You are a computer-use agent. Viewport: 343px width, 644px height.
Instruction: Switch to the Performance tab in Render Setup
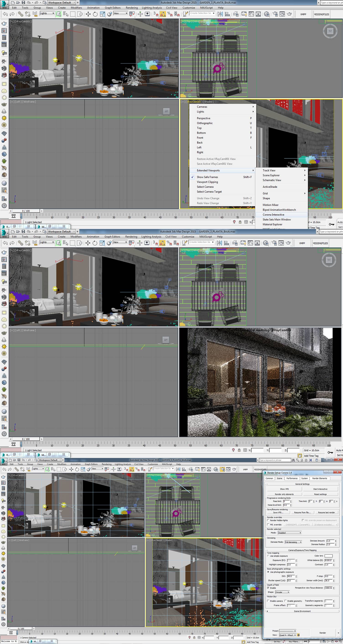tap(292, 478)
